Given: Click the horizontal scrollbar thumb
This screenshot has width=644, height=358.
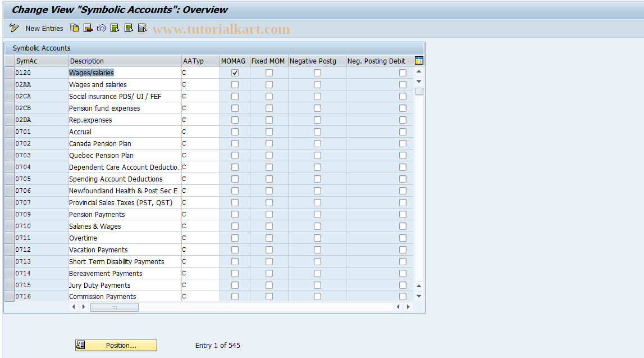Looking at the screenshot, I should pyautogui.click(x=115, y=307).
